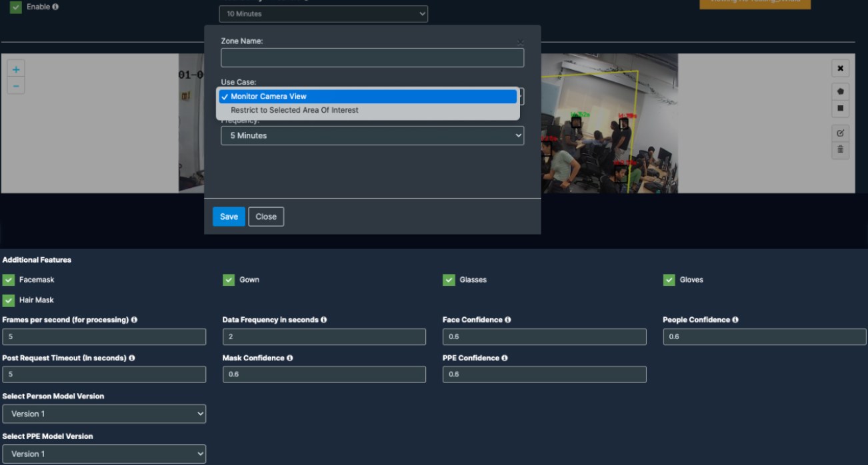This screenshot has width=868, height=465.
Task: Open the Frequency dropdown showing 5 Minutes
Action: pos(372,135)
